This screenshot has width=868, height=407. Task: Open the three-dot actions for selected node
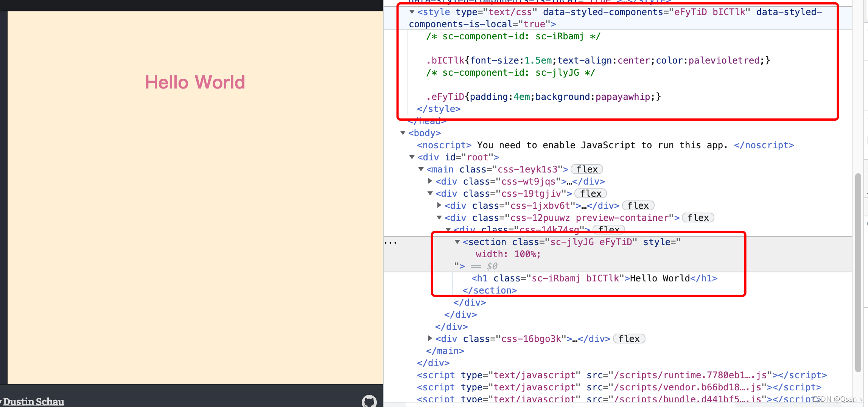[x=390, y=243]
